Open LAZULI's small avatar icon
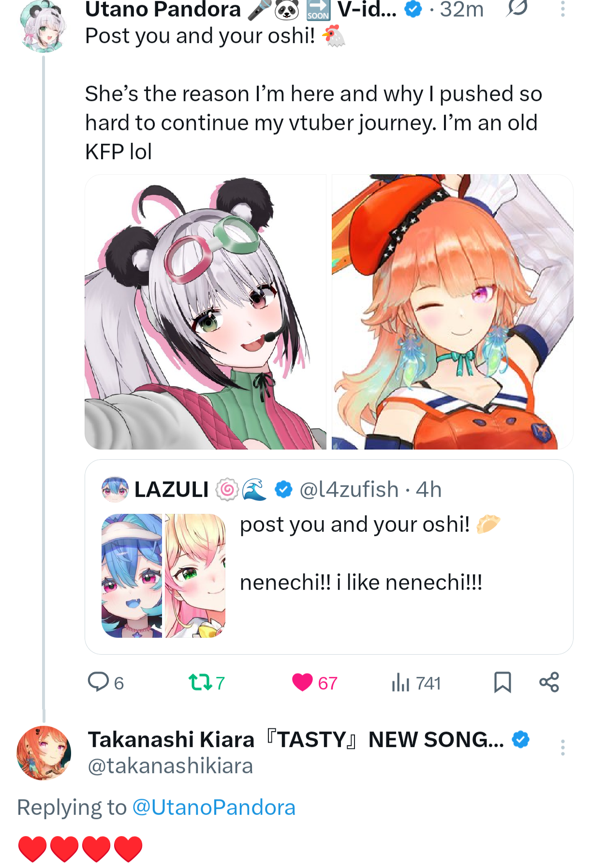Screen dimensions: 590x868 115,489
